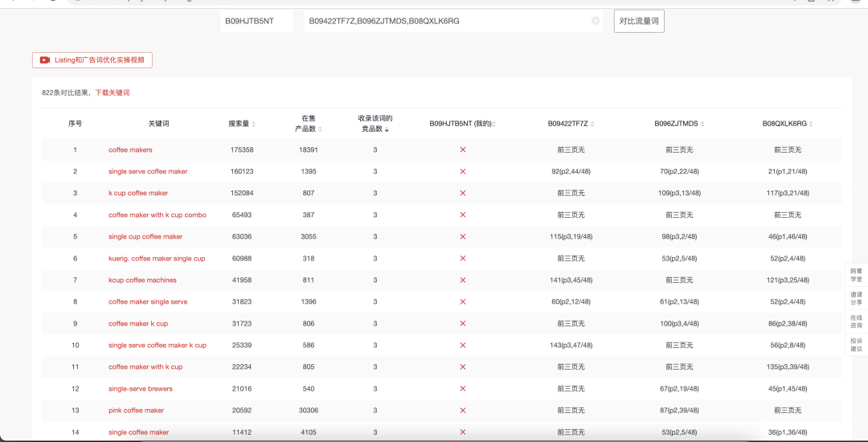This screenshot has height=442, width=868.
Task: Click search volume 175358
Action: pyautogui.click(x=242, y=150)
